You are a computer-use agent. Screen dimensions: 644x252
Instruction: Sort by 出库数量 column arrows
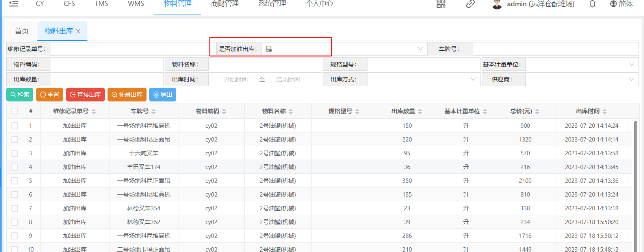click(x=420, y=112)
